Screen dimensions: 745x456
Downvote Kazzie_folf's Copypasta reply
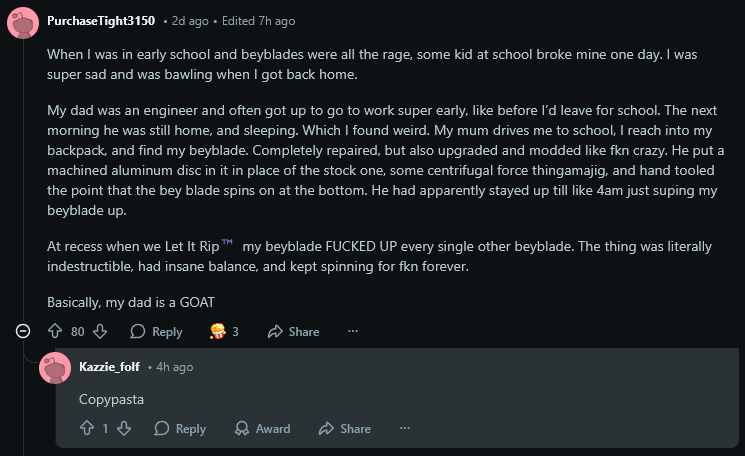click(x=124, y=428)
